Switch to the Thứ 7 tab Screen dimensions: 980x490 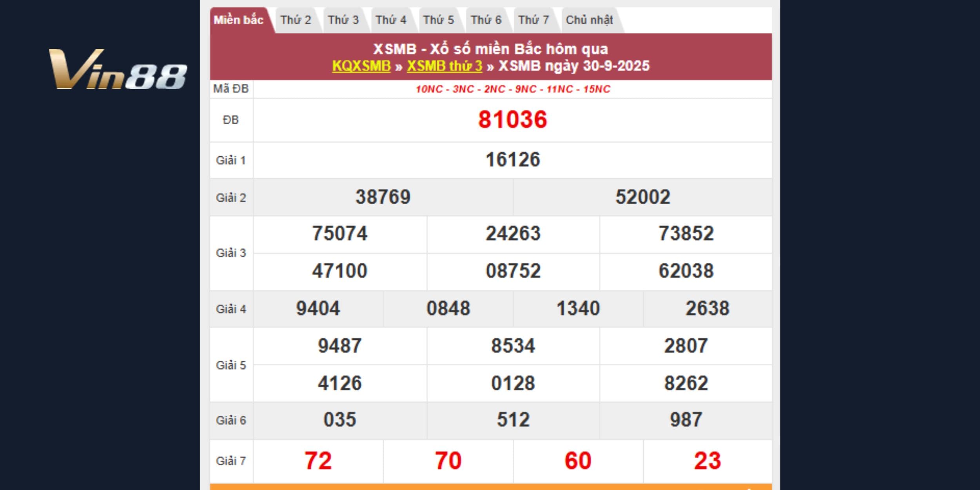click(x=534, y=20)
